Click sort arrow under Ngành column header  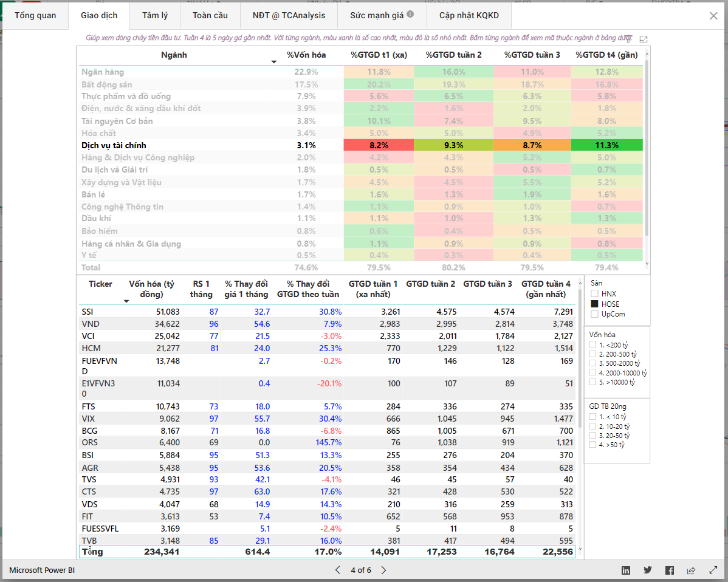coord(273,62)
